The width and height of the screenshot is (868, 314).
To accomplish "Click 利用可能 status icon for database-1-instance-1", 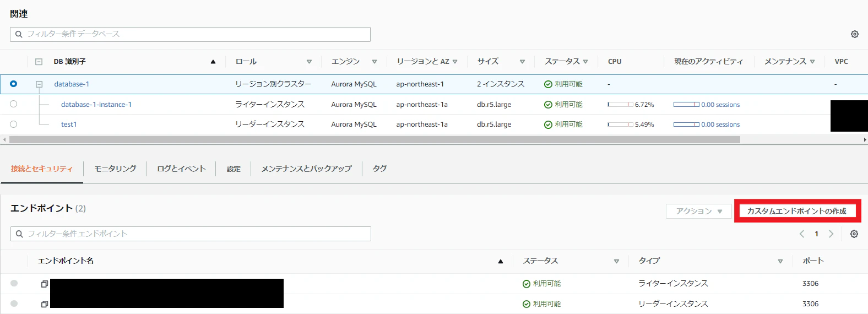I will pyautogui.click(x=548, y=105).
